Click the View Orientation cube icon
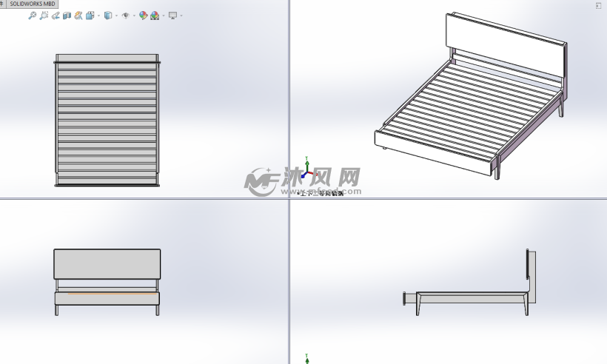Image resolution: width=607 pixels, height=364 pixels. 90,15
